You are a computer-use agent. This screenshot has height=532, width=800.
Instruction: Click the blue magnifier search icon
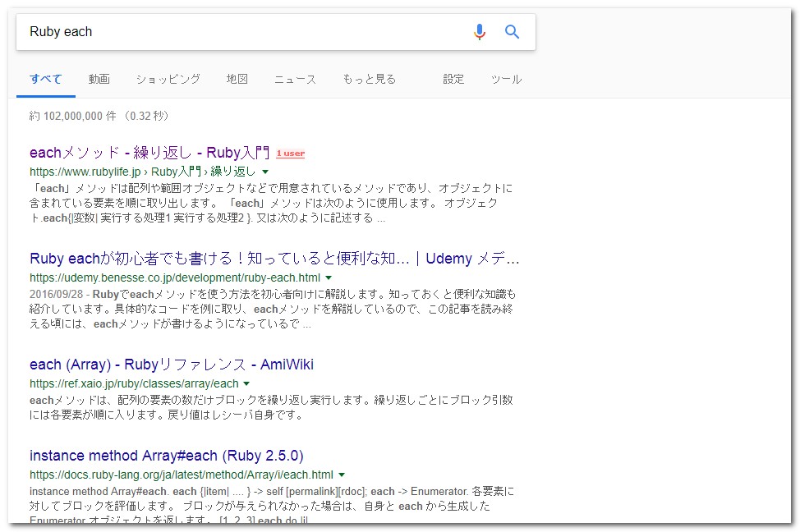tap(512, 32)
